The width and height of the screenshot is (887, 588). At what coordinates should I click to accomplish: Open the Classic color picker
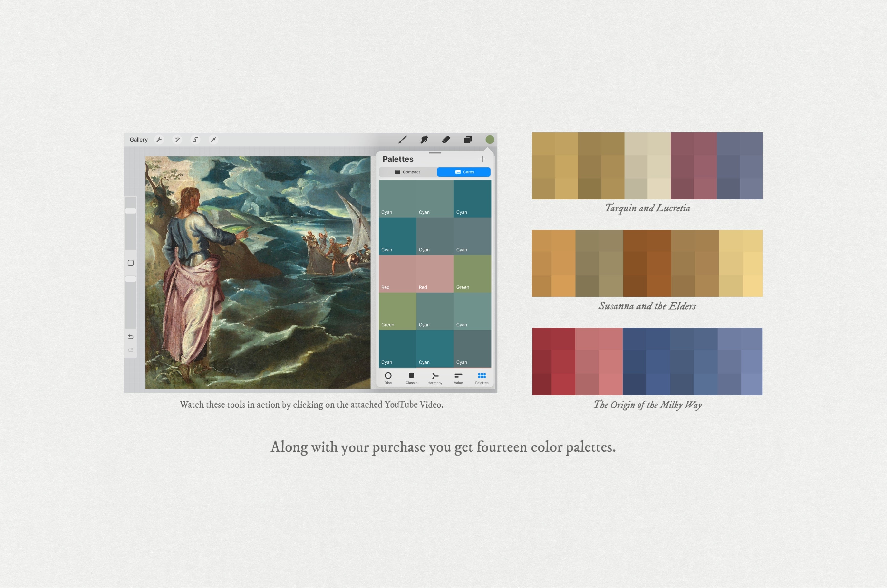(411, 378)
